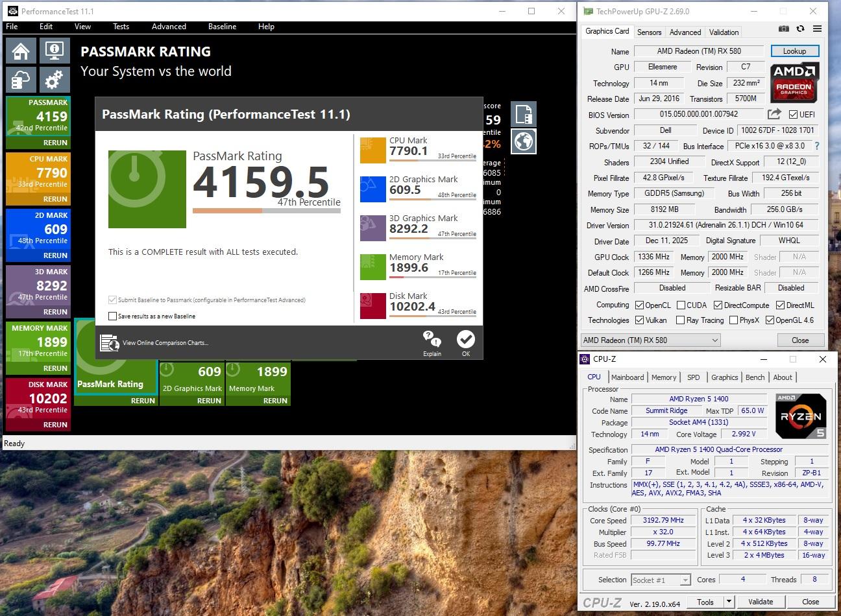Viewport: 841px width, 616px height.
Task: Click the BIOS export share icon
Action: point(774,114)
